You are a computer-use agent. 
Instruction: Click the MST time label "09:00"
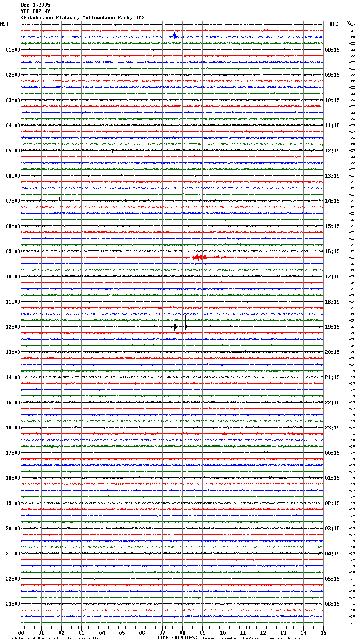pyautogui.click(x=13, y=251)
